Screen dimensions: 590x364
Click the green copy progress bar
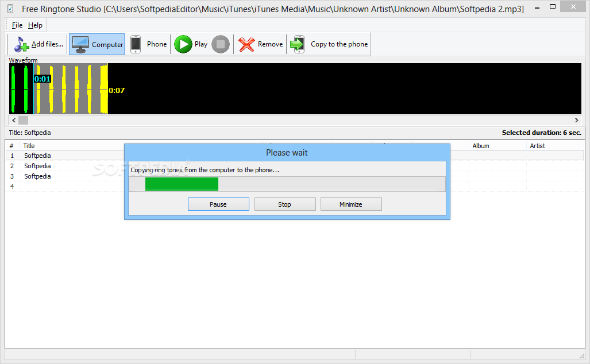pyautogui.click(x=182, y=184)
